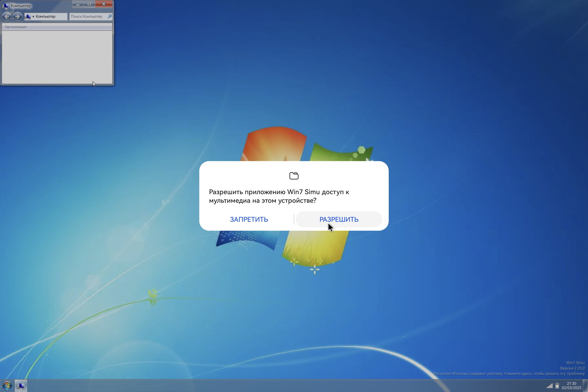The width and height of the screenshot is (588, 392).
Task: Click the battery icon in the system tray
Action: click(x=557, y=386)
